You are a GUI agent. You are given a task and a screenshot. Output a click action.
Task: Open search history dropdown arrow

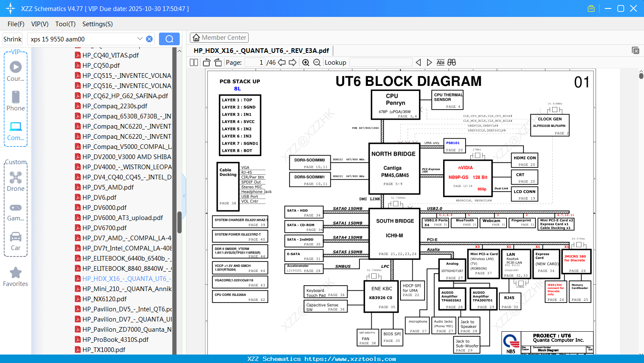pyautogui.click(x=140, y=39)
